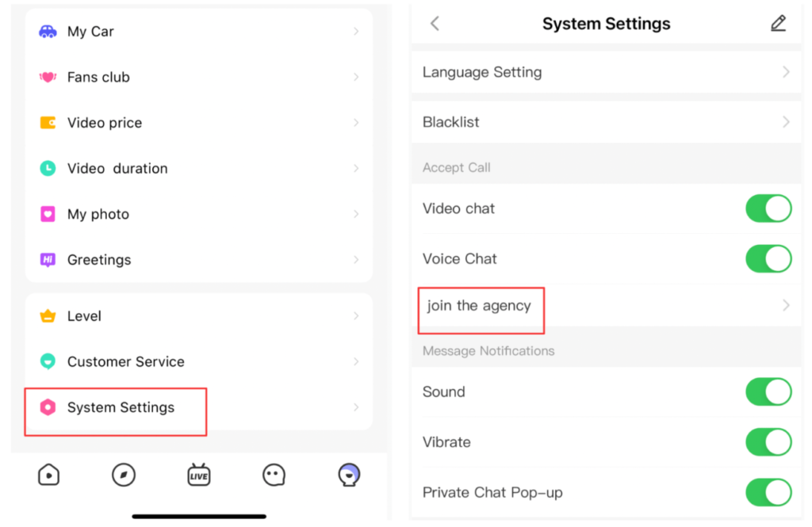Open the compass discover tab
Viewport: 812px width, 527px height.
coord(124,475)
